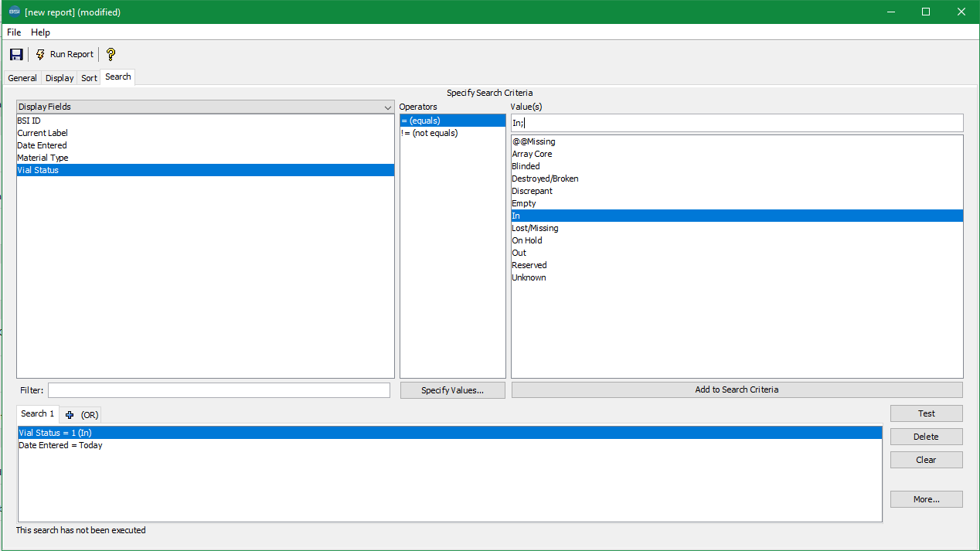Select Destroyed/Broken value
Image resolution: width=980 pixels, height=551 pixels.
coord(737,179)
